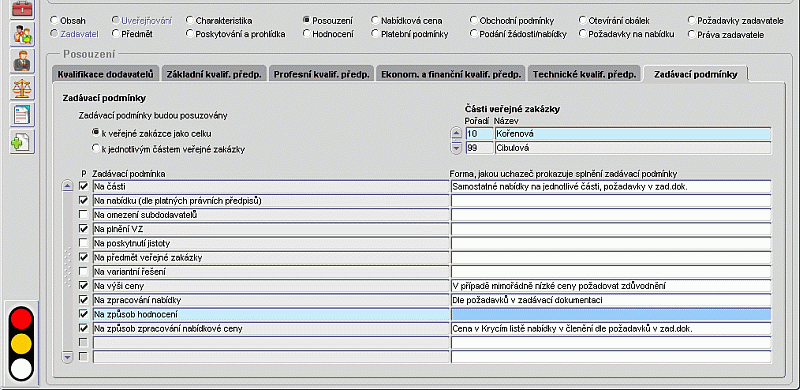Click highlighted form field for 'Na způsob hodnocení'
800x390 pixels.
click(611, 314)
